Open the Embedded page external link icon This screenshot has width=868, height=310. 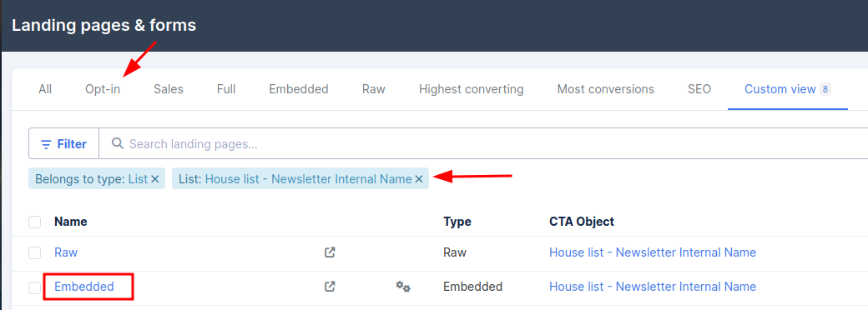pyautogui.click(x=330, y=287)
